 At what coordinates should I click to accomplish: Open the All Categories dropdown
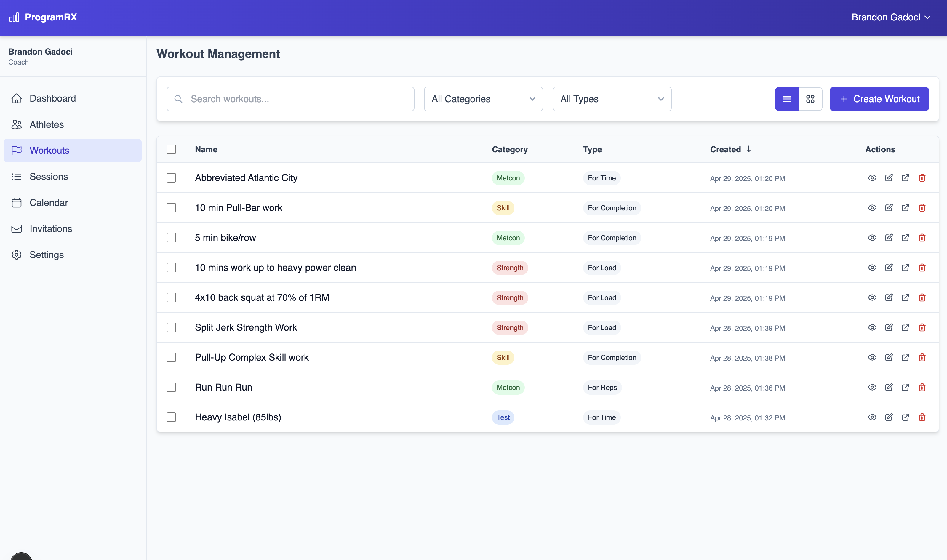tap(483, 99)
